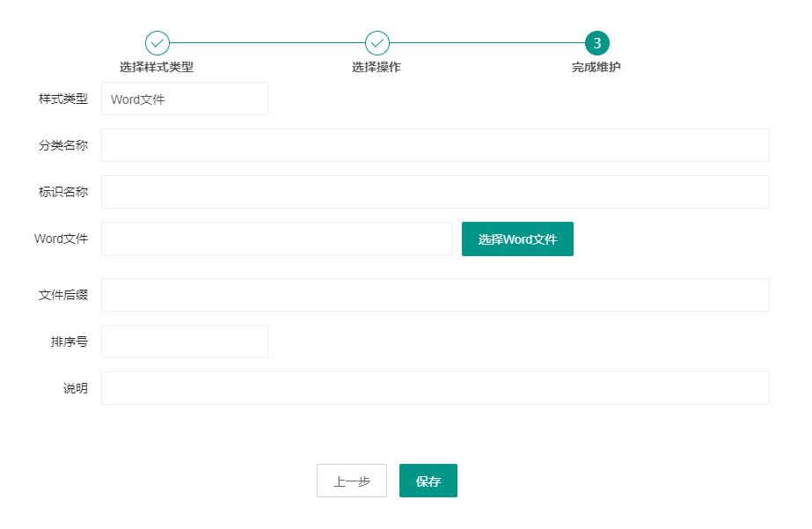Focus the 说明 input field

tap(435, 388)
